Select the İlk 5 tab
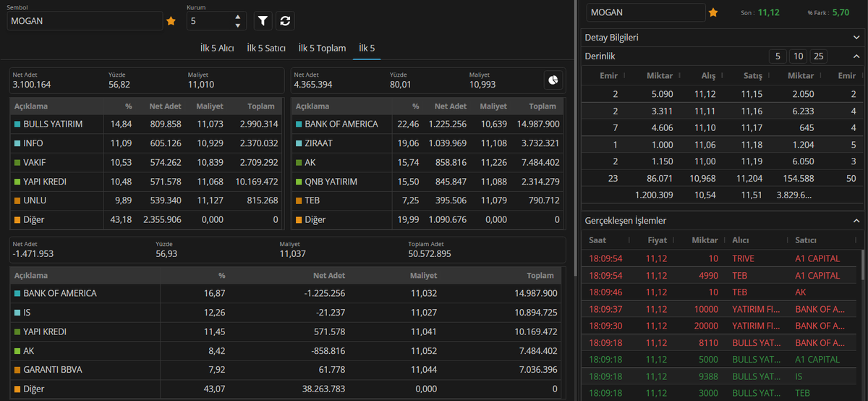This screenshot has width=868, height=401. click(x=367, y=48)
